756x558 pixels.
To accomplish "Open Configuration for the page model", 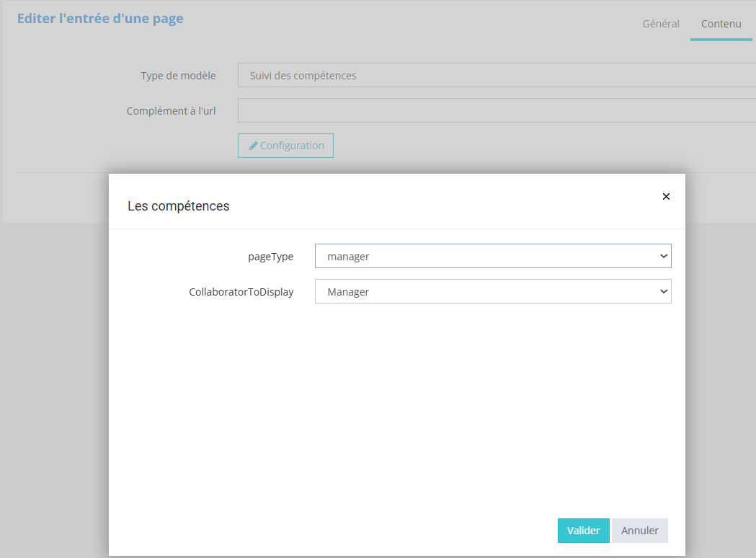I will 286,146.
